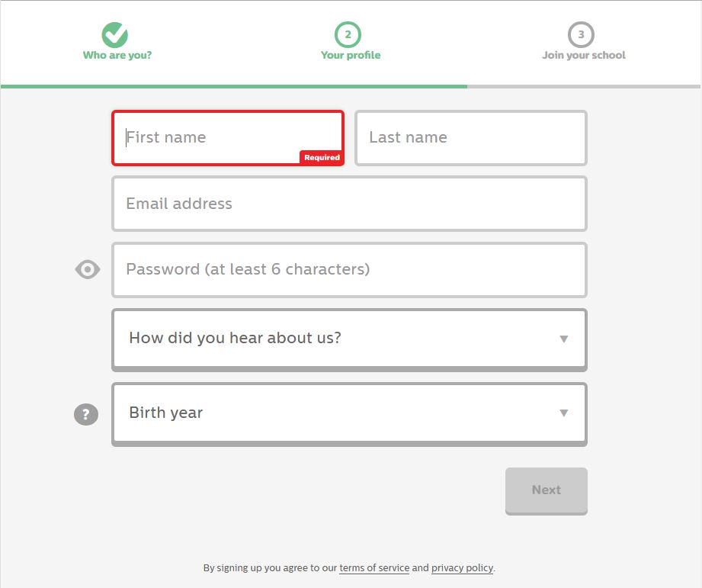Click the step 3 circle icon

581,34
